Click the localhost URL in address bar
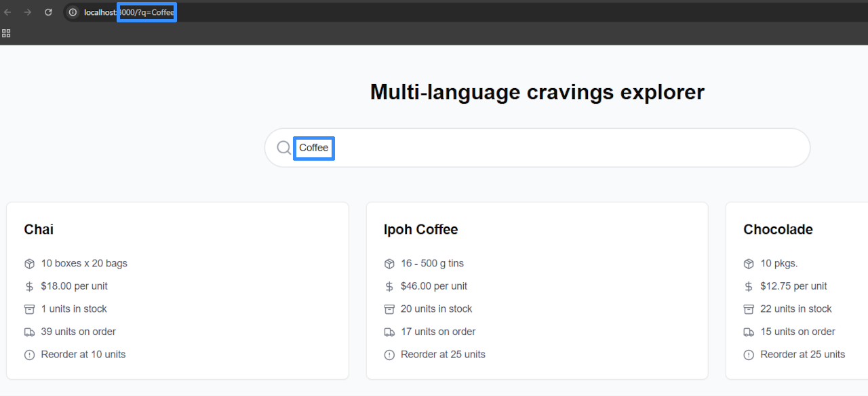 [129, 12]
